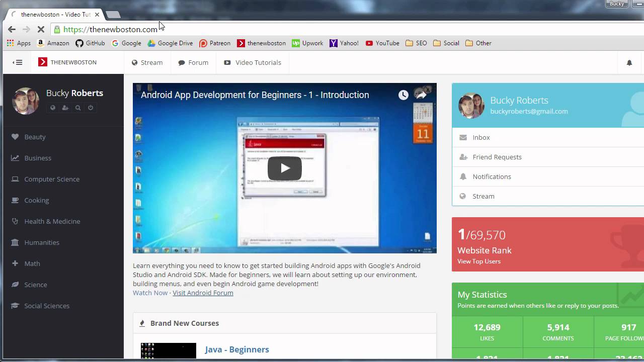The height and width of the screenshot is (362, 644).
Task: Open the Patreon bookmark
Action: [215, 43]
